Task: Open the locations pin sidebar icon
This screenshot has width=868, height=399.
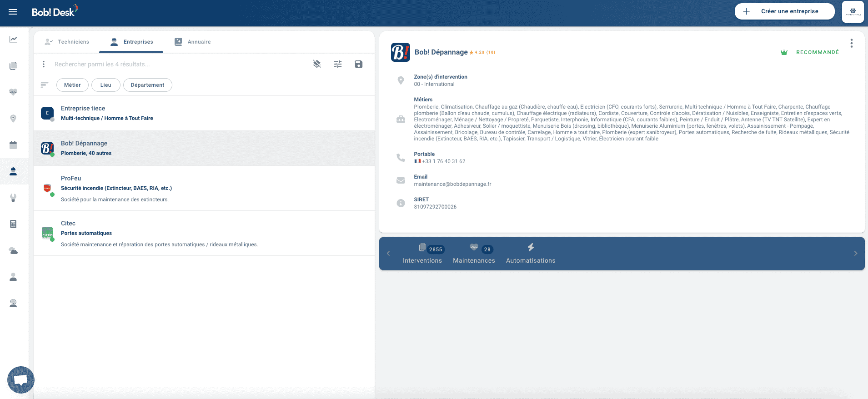Action: pyautogui.click(x=13, y=119)
